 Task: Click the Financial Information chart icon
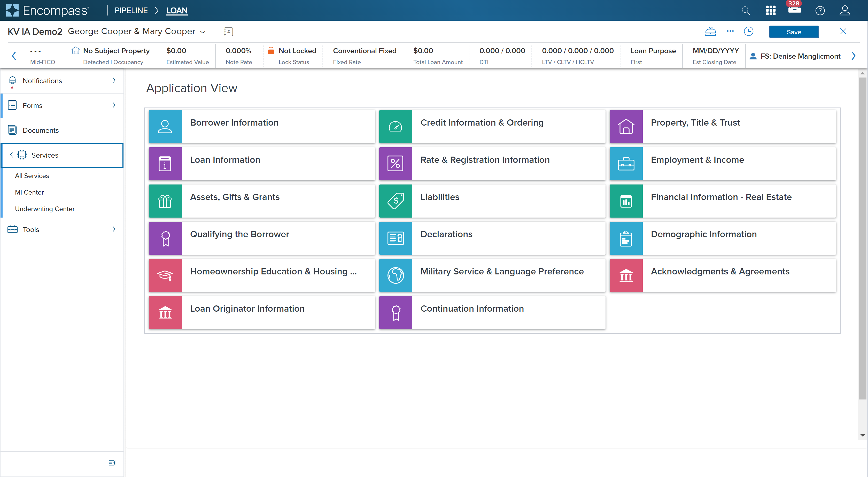[x=626, y=201]
